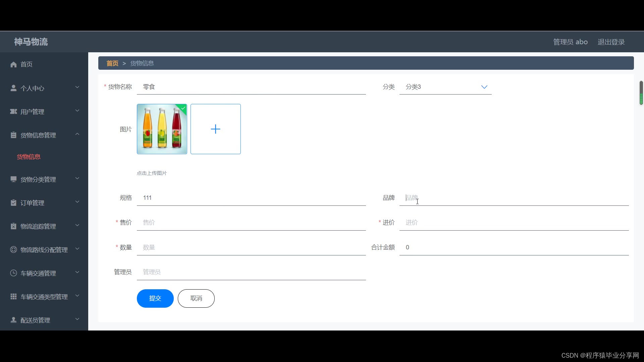This screenshot has width=644, height=362.
Task: Collapse the 货物信息管理 menu chevron
Action: click(77, 134)
